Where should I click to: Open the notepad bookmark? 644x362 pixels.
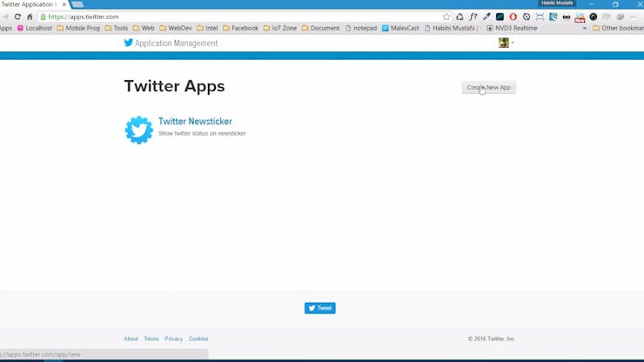360,28
